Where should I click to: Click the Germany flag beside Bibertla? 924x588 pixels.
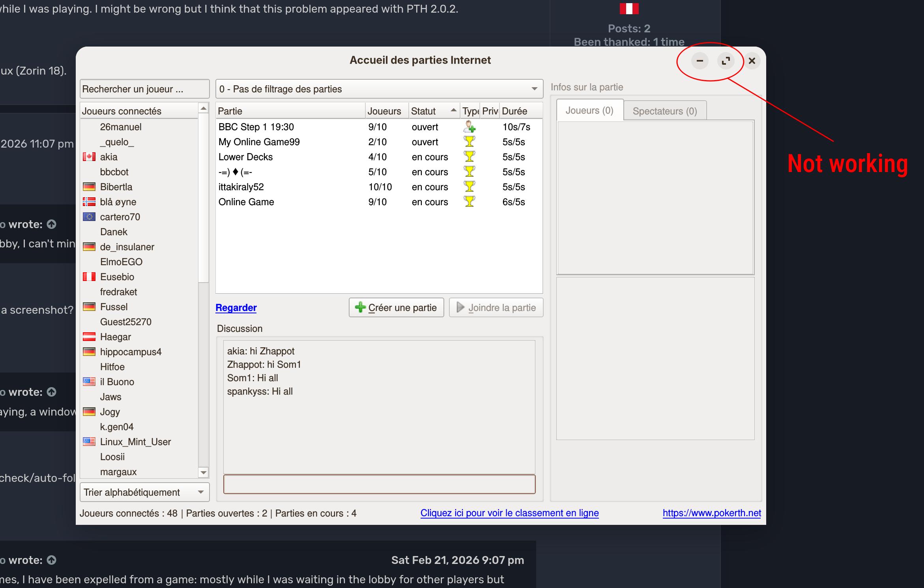pyautogui.click(x=90, y=187)
